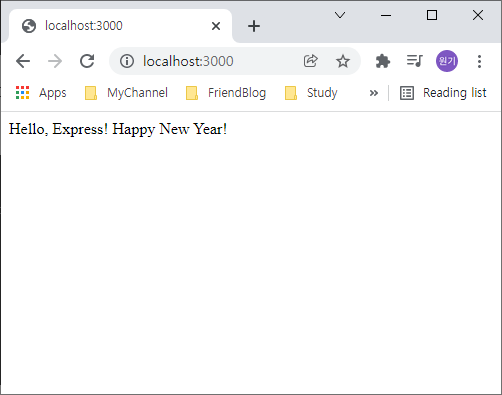
Task: Minimize the browser window
Action: pos(386,15)
